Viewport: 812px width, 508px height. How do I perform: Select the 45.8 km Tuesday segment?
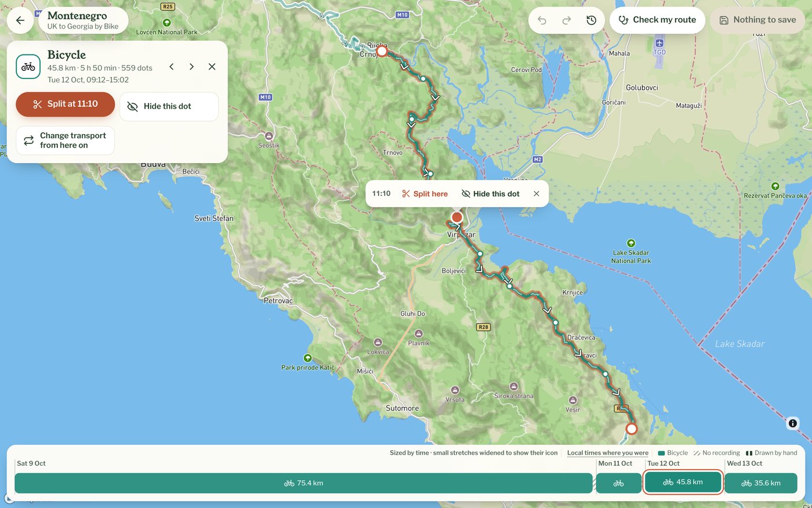pos(683,482)
